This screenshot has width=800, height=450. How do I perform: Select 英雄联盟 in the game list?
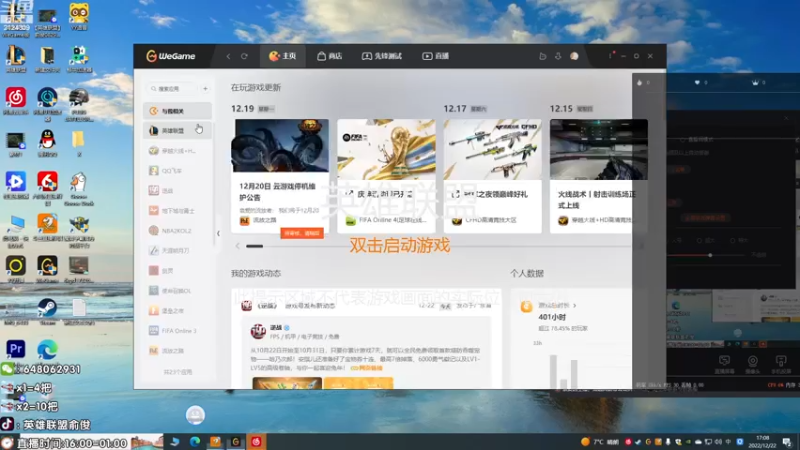click(x=178, y=131)
